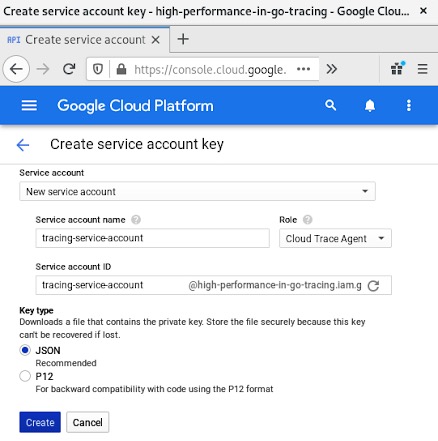Select the P12 key type
438x441 pixels.
(x=25, y=376)
